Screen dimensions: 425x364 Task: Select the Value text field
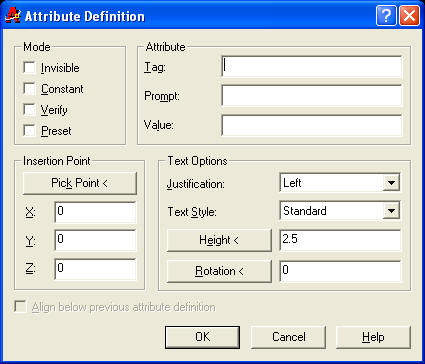[312, 125]
